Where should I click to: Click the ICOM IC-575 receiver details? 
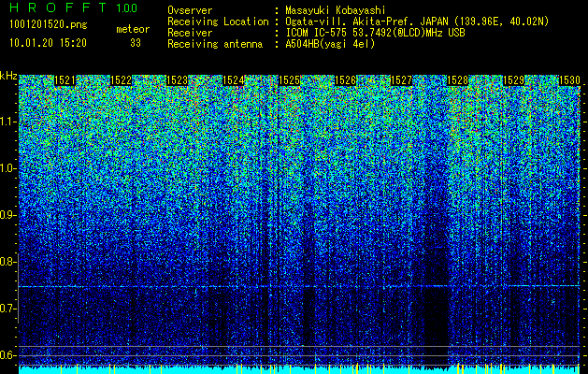(375, 33)
